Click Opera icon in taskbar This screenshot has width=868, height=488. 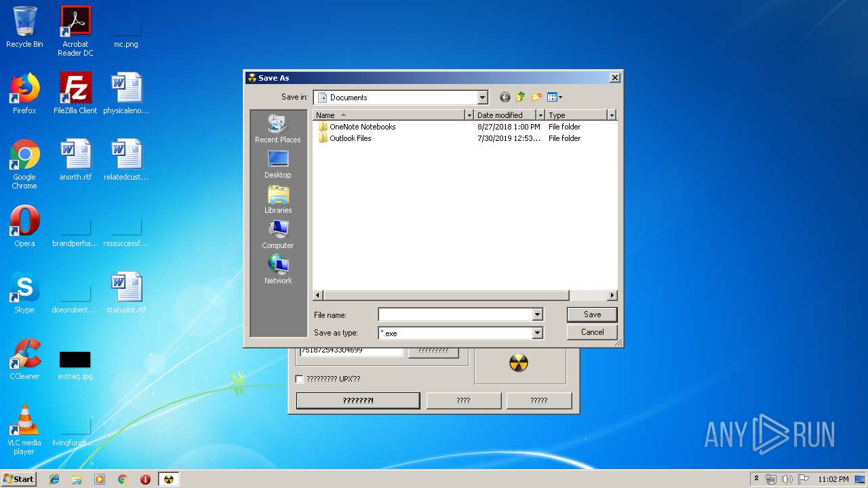click(x=145, y=479)
